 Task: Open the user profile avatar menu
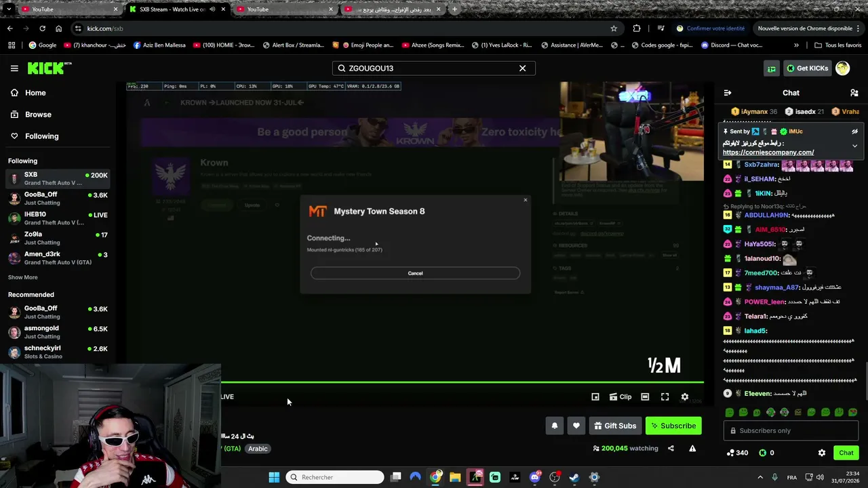[843, 68]
